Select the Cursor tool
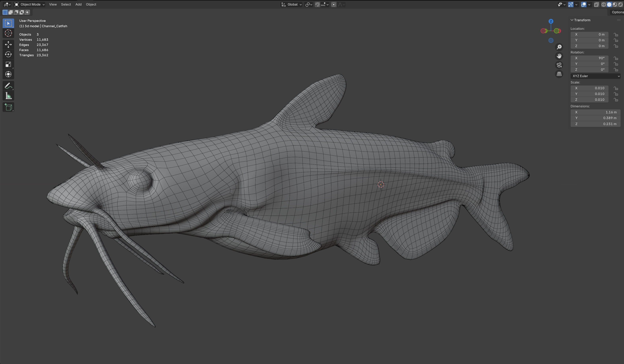The image size is (624, 364). click(x=8, y=33)
